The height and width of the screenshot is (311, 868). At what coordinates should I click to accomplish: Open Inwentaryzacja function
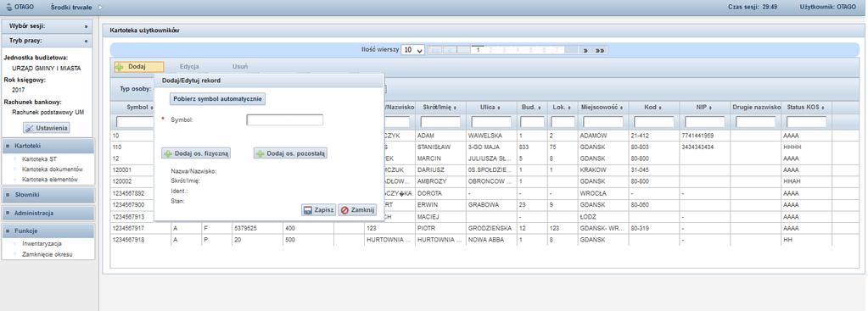click(42, 243)
